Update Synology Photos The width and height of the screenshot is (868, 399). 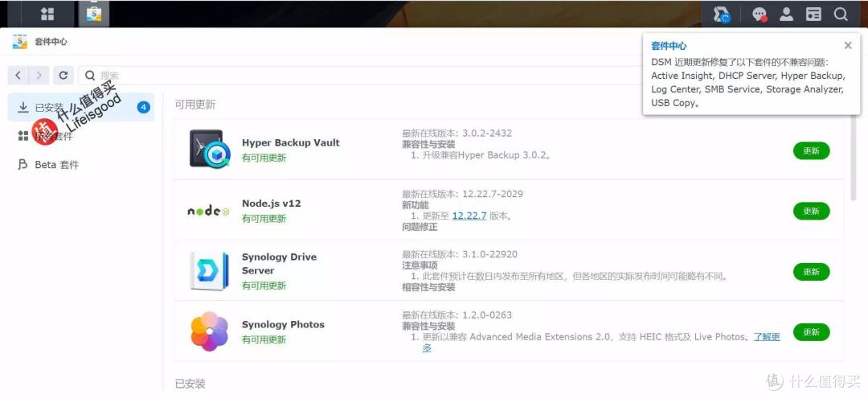click(811, 332)
